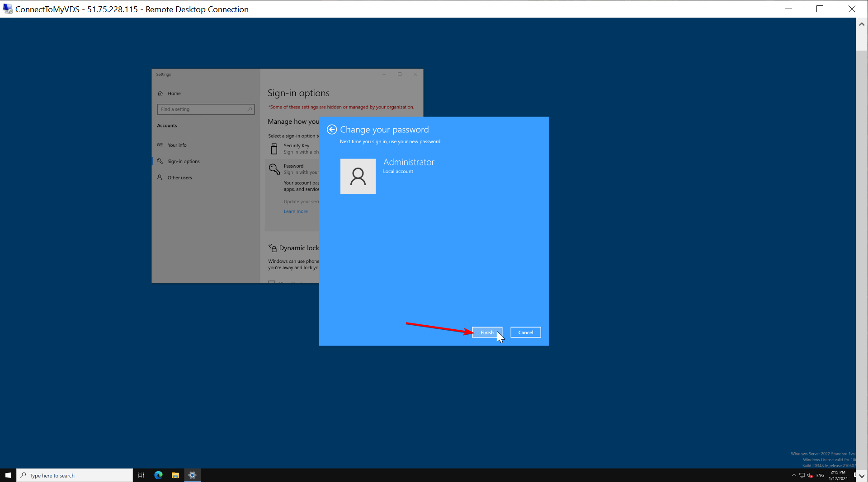Show hidden system tray icons
The image size is (868, 482).
coord(793,475)
